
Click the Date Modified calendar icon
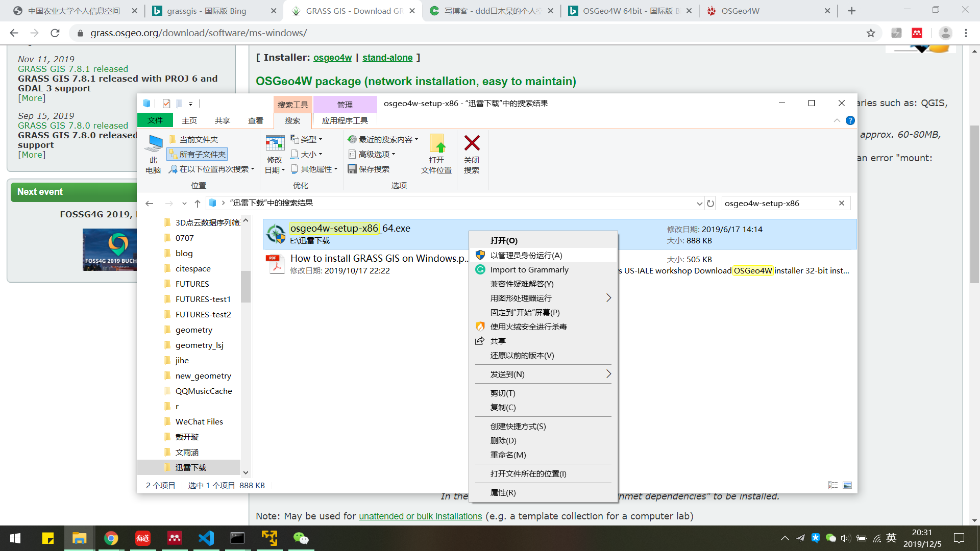[275, 143]
